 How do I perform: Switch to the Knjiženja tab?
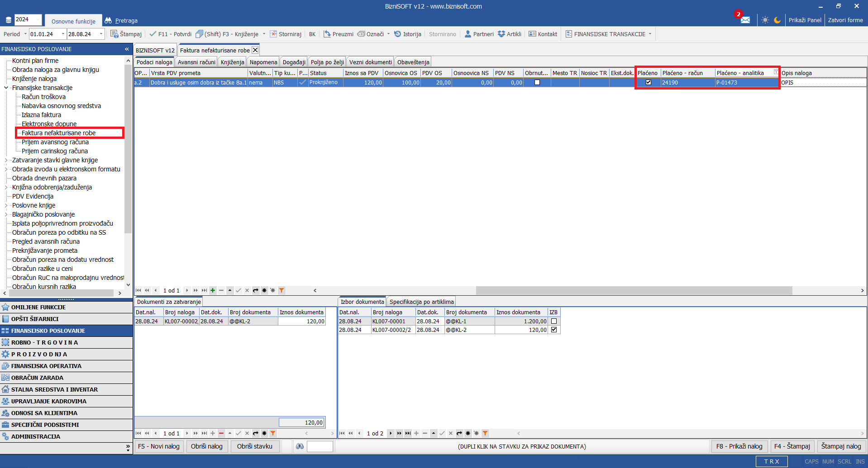[x=232, y=62]
